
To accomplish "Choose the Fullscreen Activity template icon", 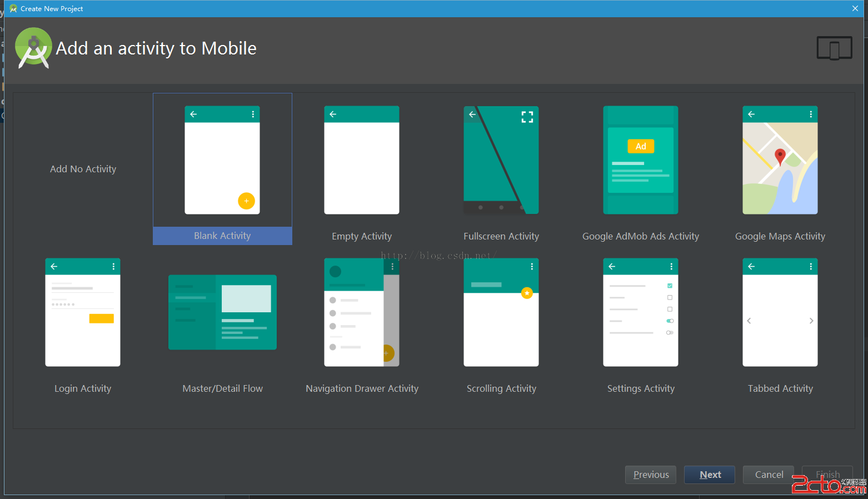I will 501,160.
